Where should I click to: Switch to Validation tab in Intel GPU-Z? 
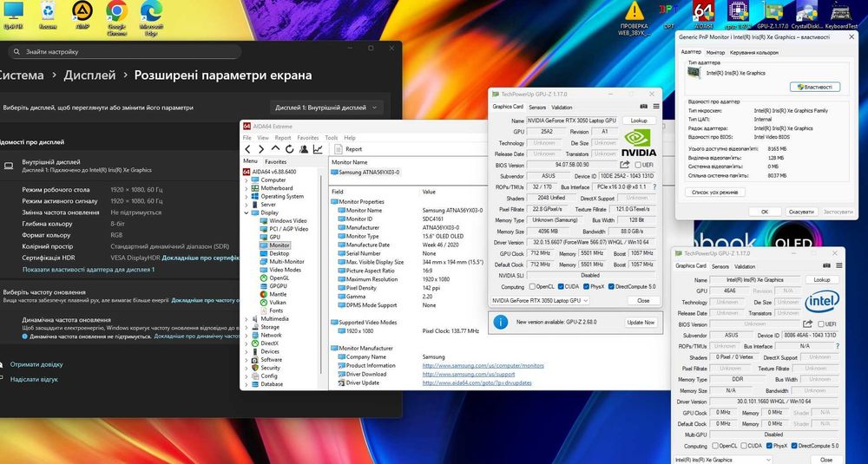(x=745, y=266)
